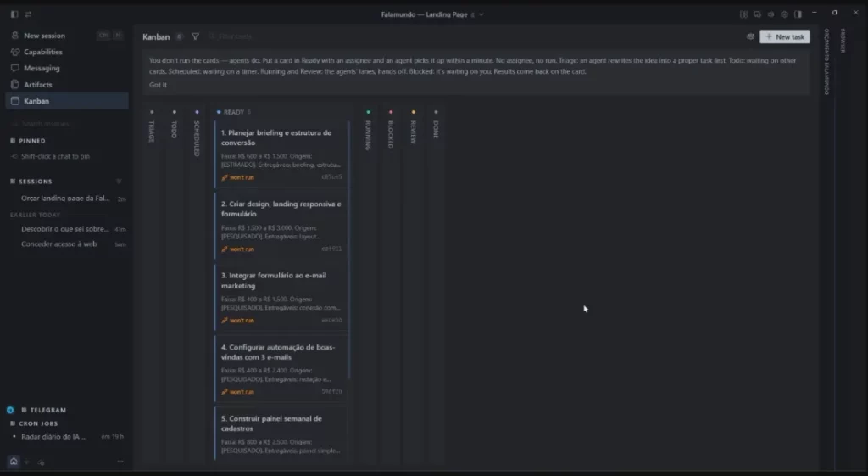Click the Capabilities icon
The height and width of the screenshot is (476, 868).
click(x=15, y=52)
